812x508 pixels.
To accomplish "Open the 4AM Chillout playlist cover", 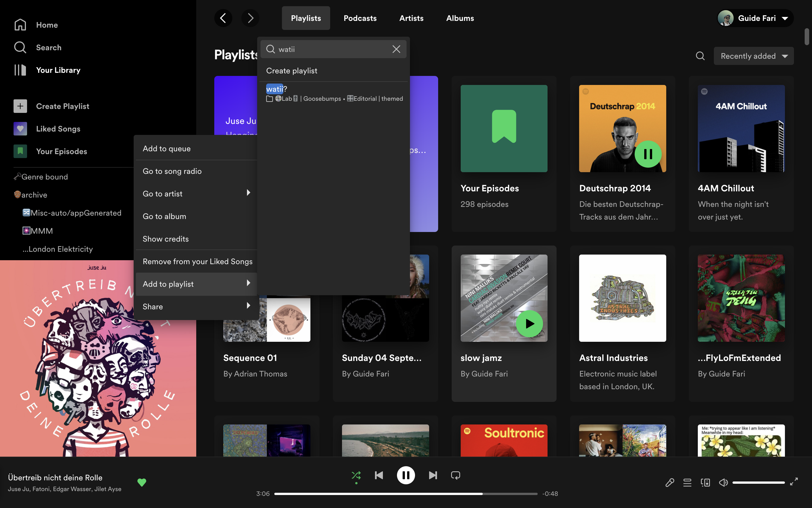I will click(741, 128).
